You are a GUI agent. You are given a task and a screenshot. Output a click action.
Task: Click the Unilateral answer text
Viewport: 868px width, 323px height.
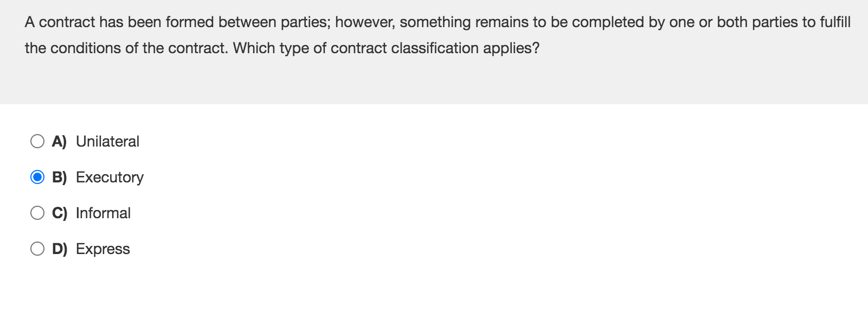107,141
